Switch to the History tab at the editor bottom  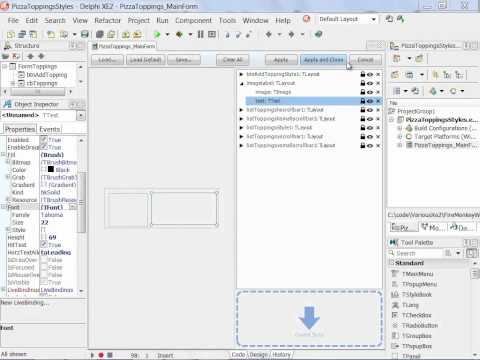pos(281,355)
